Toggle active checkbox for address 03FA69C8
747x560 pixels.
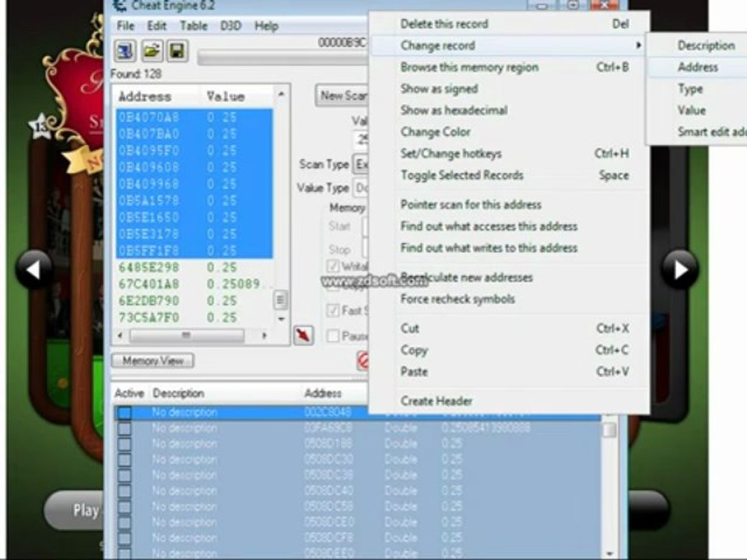[x=124, y=429]
